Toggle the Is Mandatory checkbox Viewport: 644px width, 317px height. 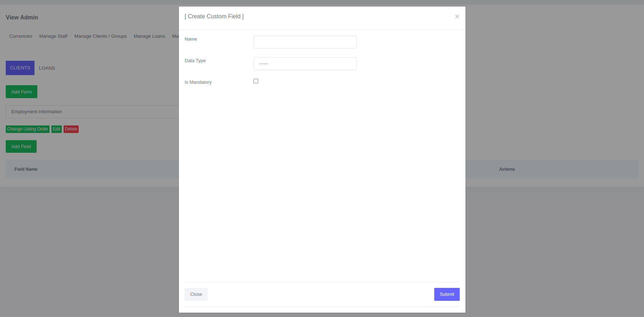pos(256,81)
